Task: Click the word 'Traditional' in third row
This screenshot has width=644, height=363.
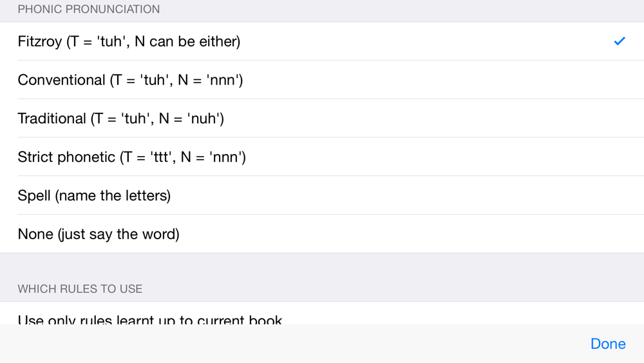Action: (52, 119)
